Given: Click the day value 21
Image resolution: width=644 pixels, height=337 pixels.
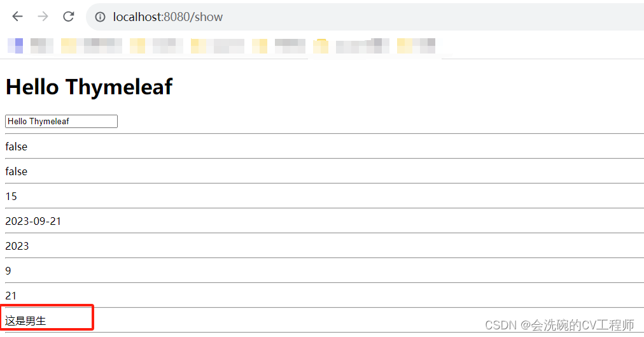Looking at the screenshot, I should pos(11,296).
